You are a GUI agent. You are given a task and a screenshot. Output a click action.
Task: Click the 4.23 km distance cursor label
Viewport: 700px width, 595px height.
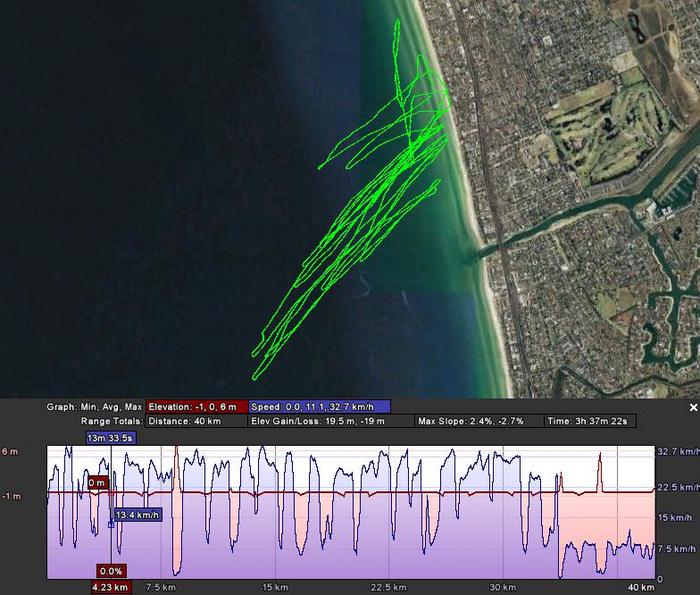110,587
